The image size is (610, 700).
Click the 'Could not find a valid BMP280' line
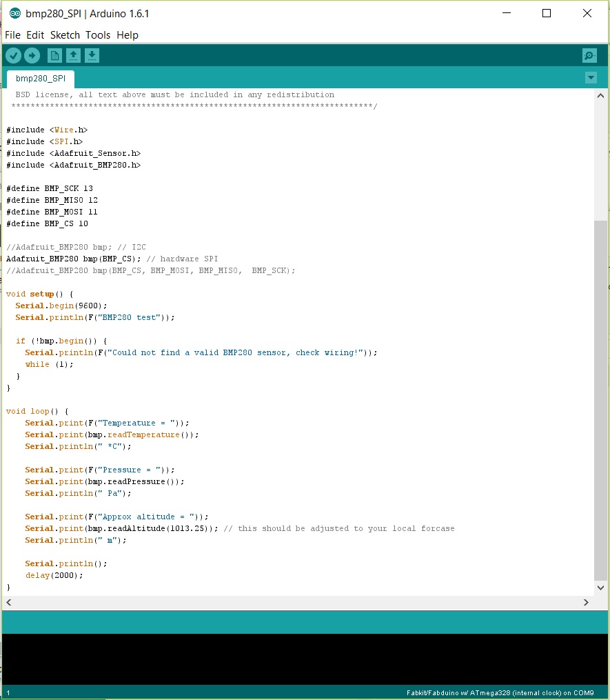(x=201, y=352)
